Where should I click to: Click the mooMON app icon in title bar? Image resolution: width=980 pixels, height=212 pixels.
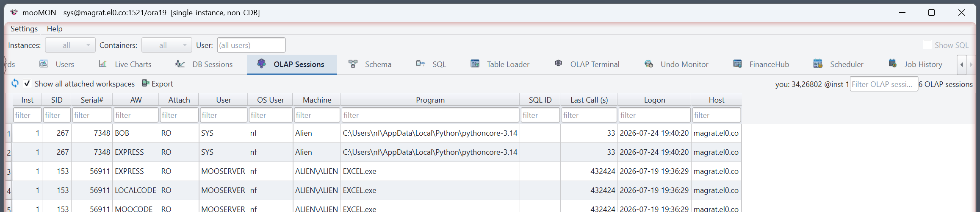pos(14,12)
